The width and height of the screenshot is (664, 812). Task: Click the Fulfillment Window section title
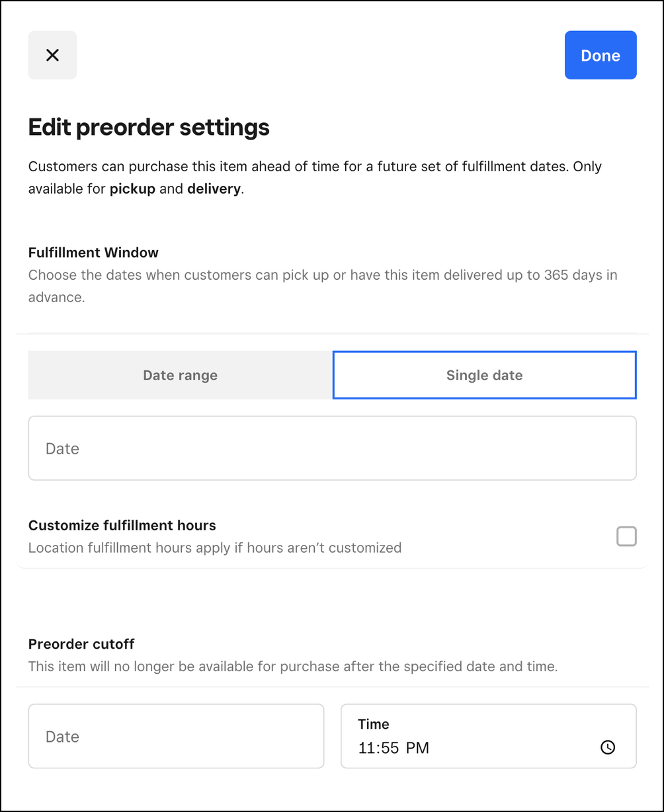[x=93, y=253]
